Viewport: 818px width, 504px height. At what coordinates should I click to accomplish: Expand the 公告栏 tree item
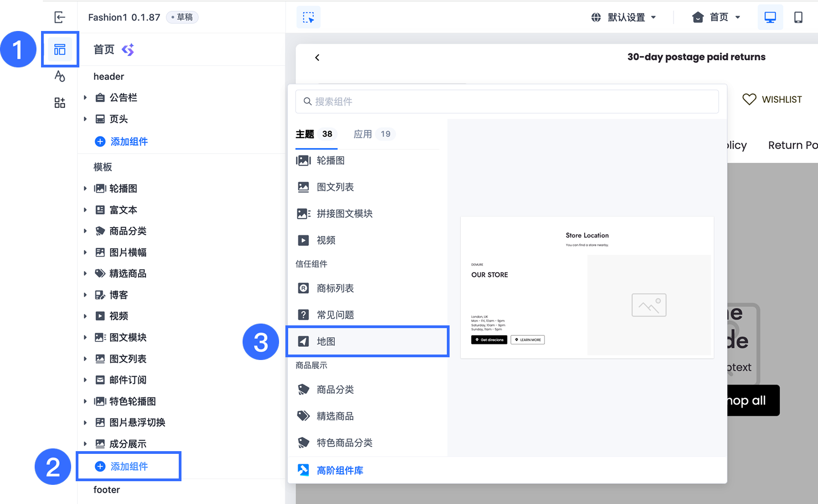pos(85,98)
